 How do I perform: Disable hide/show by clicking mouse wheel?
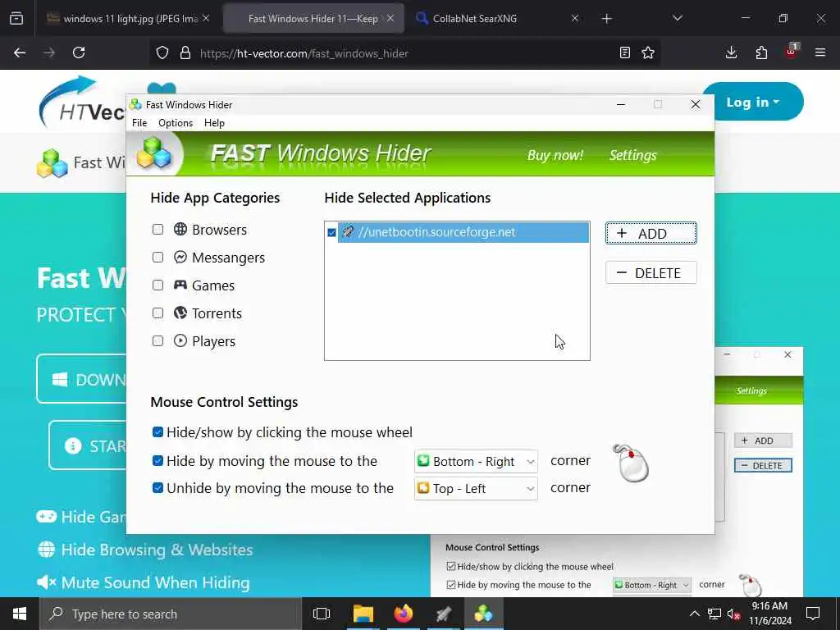[157, 431]
